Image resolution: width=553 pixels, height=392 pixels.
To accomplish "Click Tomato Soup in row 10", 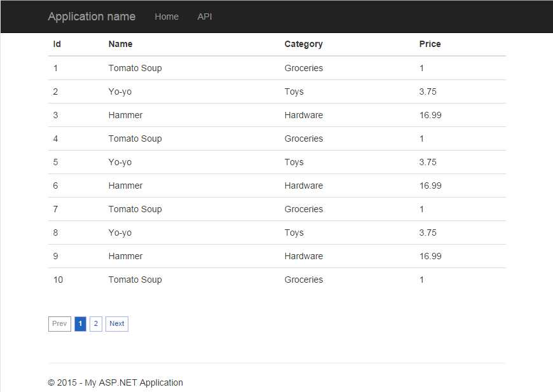I will [x=135, y=280].
